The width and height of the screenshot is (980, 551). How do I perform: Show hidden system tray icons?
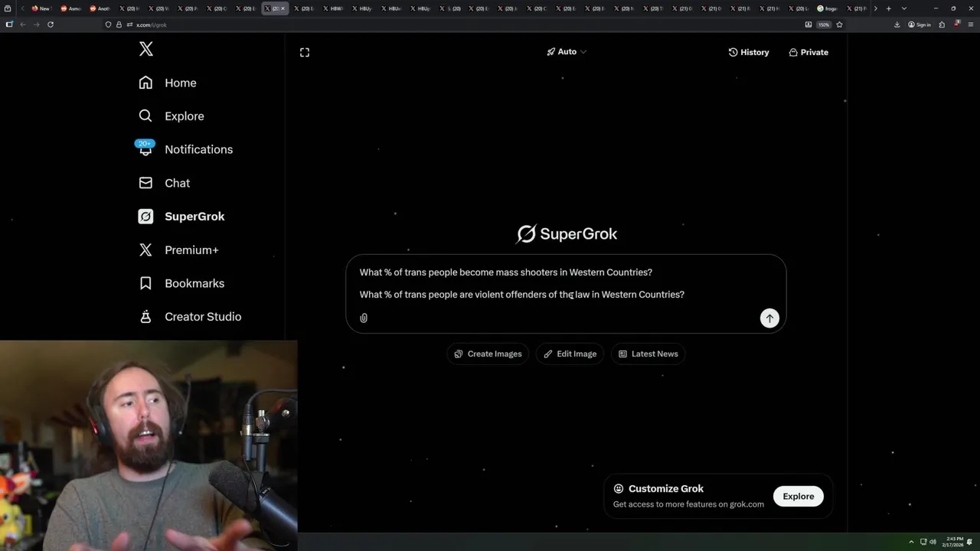pyautogui.click(x=911, y=542)
